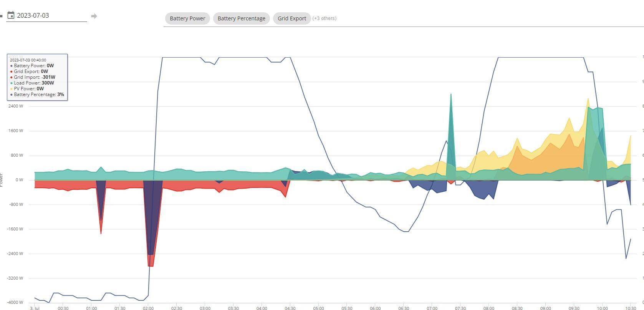Click the positive 1600 W axis label

point(16,131)
